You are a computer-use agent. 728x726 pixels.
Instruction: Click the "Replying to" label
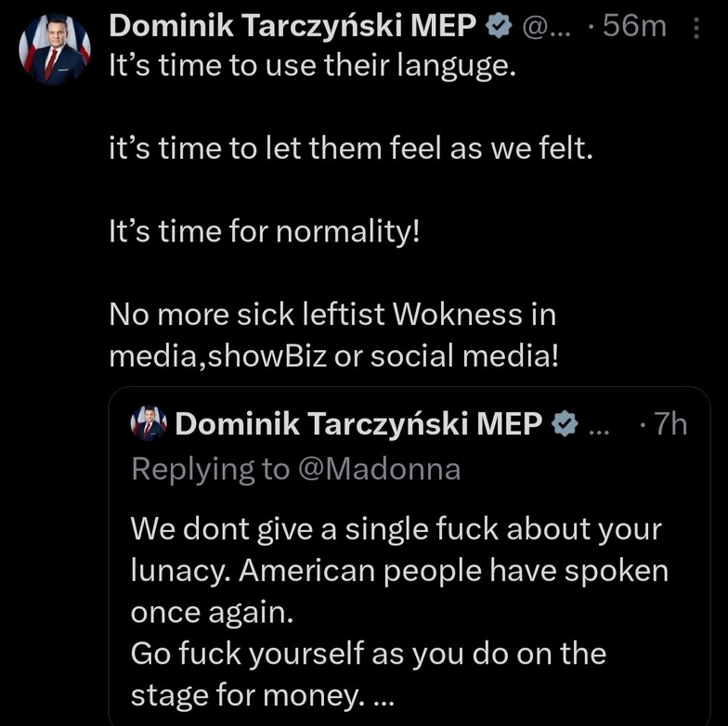(211, 469)
